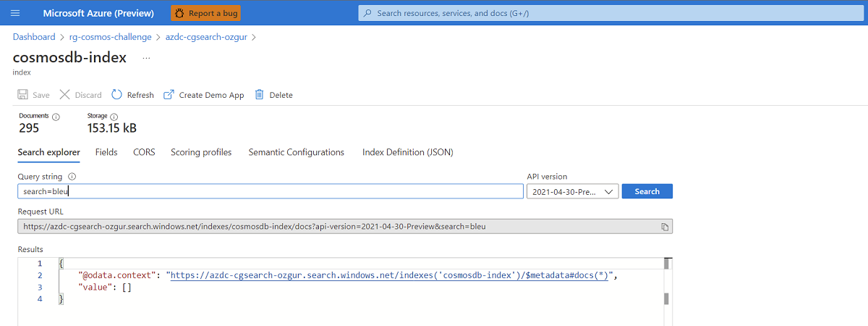868x326 pixels.
Task: Copy the Request URL to clipboard
Action: (x=665, y=227)
